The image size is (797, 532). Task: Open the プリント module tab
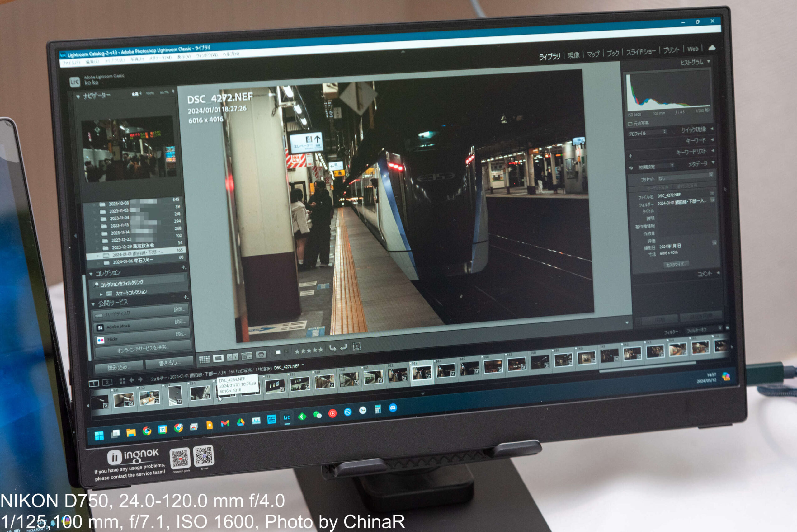pos(671,50)
